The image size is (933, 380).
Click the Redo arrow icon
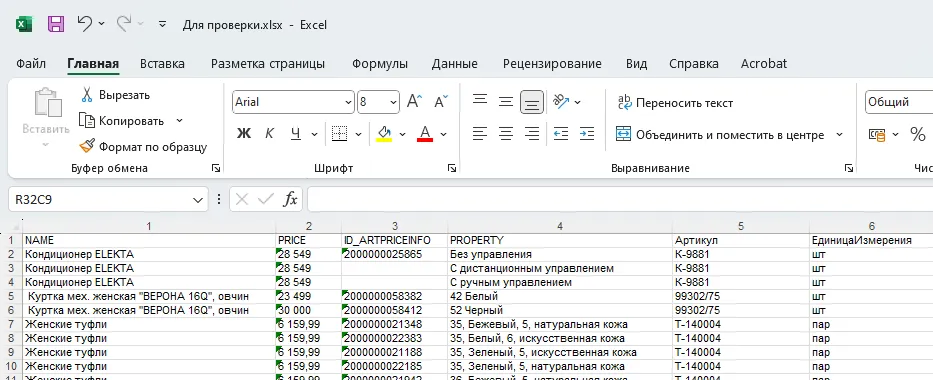coord(124,23)
